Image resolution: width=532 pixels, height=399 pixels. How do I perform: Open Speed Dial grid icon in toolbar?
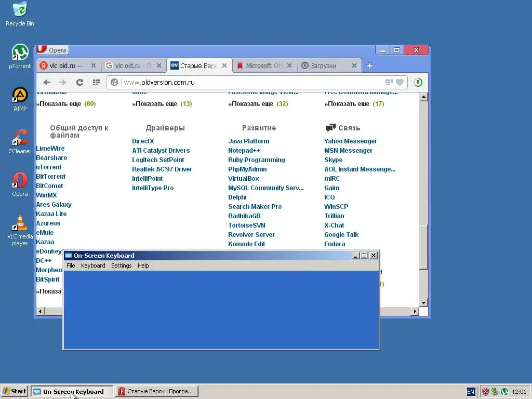pyautogui.click(x=96, y=83)
